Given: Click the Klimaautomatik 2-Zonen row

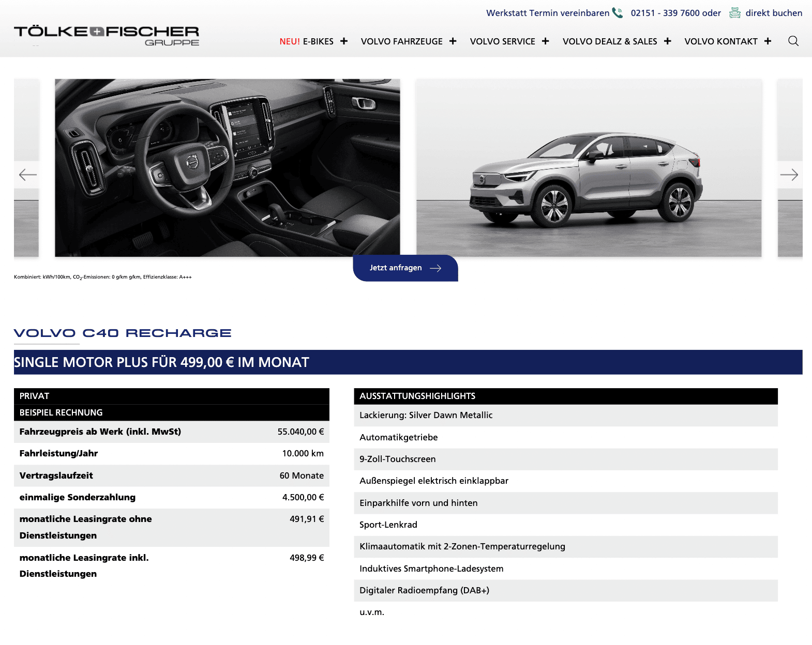Looking at the screenshot, I should pos(566,546).
